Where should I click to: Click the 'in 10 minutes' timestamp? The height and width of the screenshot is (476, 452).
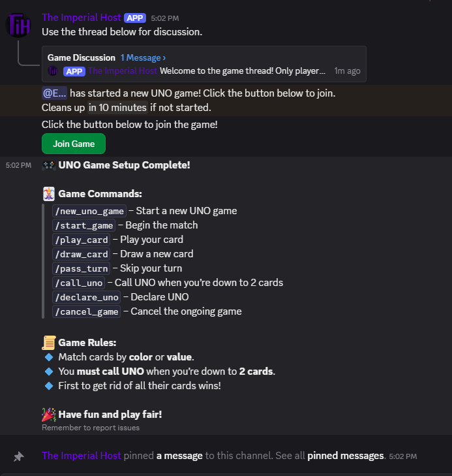(117, 108)
